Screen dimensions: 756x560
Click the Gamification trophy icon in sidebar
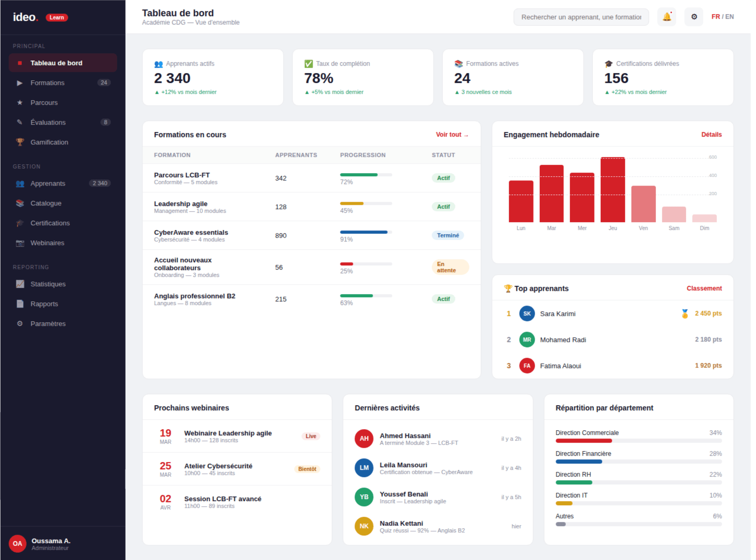point(20,142)
